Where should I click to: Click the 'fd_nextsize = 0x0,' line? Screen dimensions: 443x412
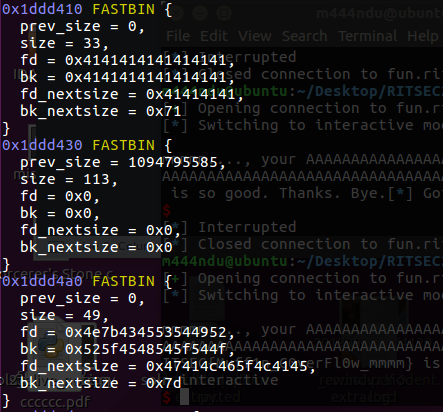[100, 230]
